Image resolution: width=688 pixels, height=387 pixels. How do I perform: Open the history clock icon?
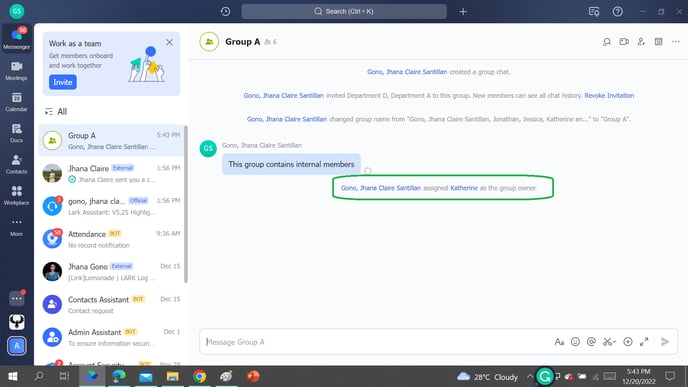[x=225, y=11]
